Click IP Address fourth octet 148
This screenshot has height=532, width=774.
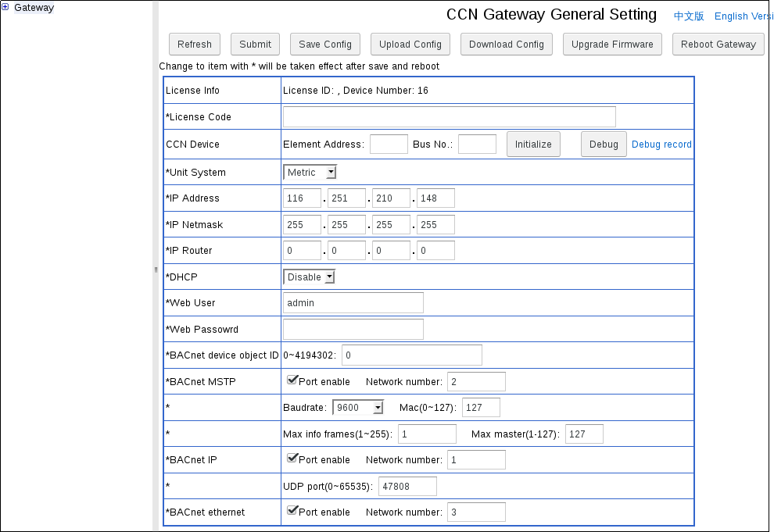point(435,198)
